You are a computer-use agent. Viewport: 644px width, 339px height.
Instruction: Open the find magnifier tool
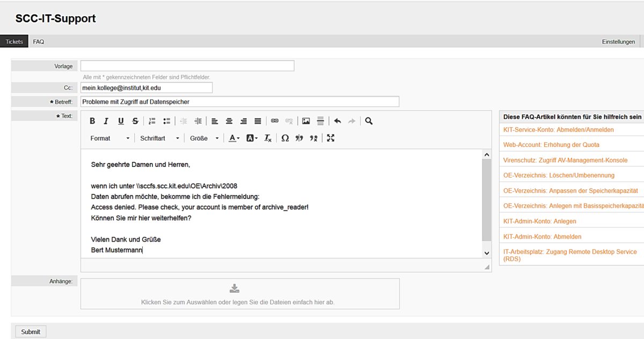[369, 121]
